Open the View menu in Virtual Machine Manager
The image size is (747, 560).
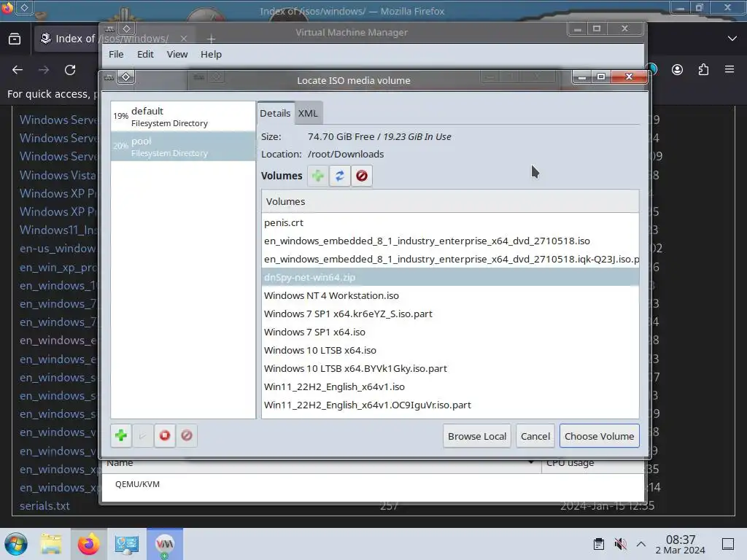[x=177, y=54]
